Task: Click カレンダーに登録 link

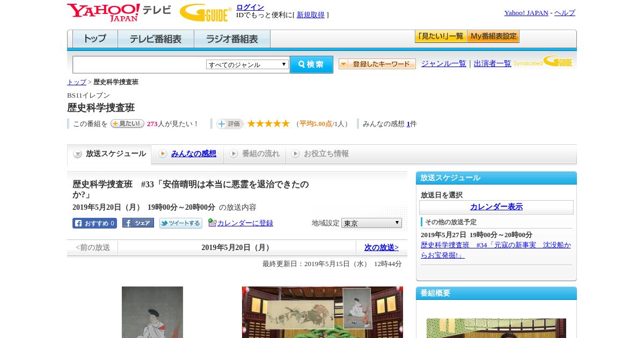Action: [x=245, y=223]
